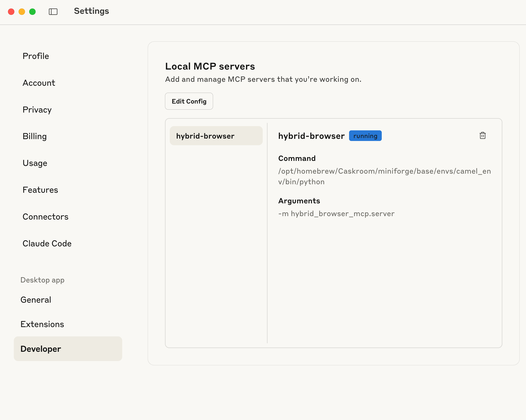The image size is (526, 420).
Task: Click the red close window button
Action: 11,12
